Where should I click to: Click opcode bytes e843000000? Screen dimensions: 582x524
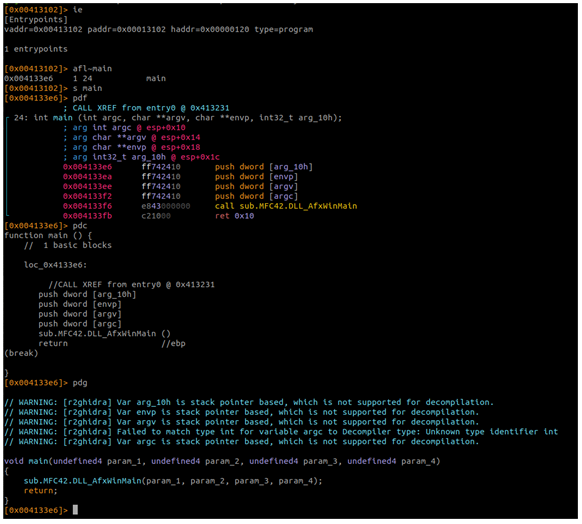[166, 206]
